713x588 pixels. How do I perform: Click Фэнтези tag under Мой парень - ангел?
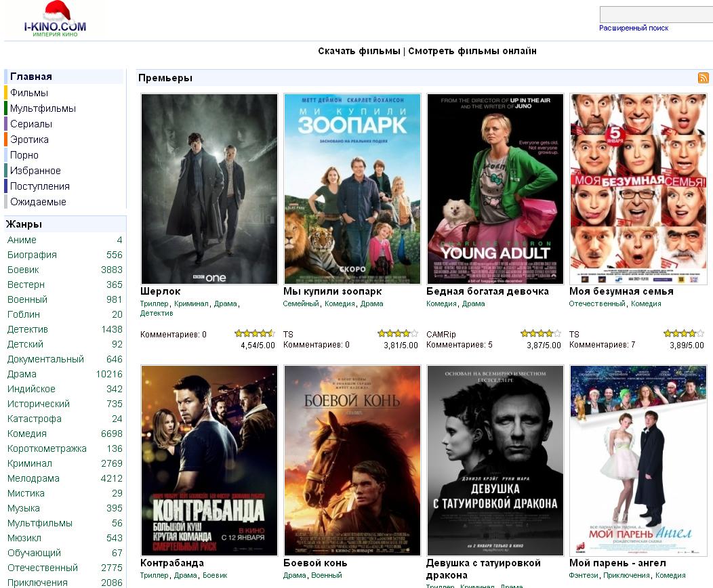pos(584,575)
